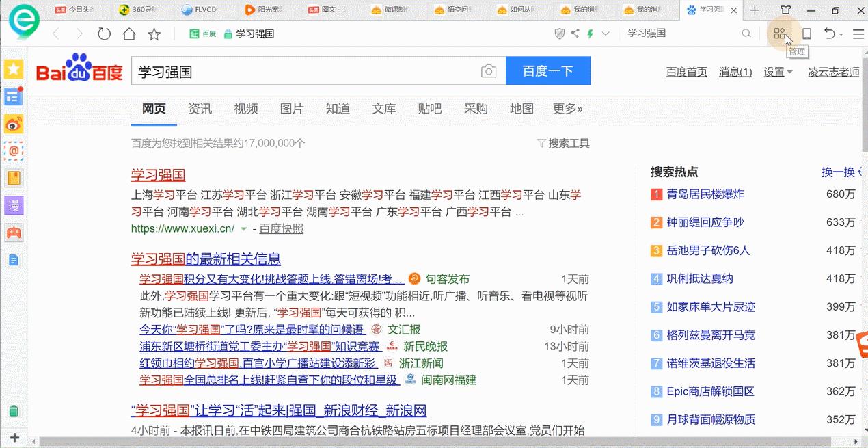868x448 pixels.
Task: Add a sidebar app with plus icon
Action: click(x=14, y=437)
